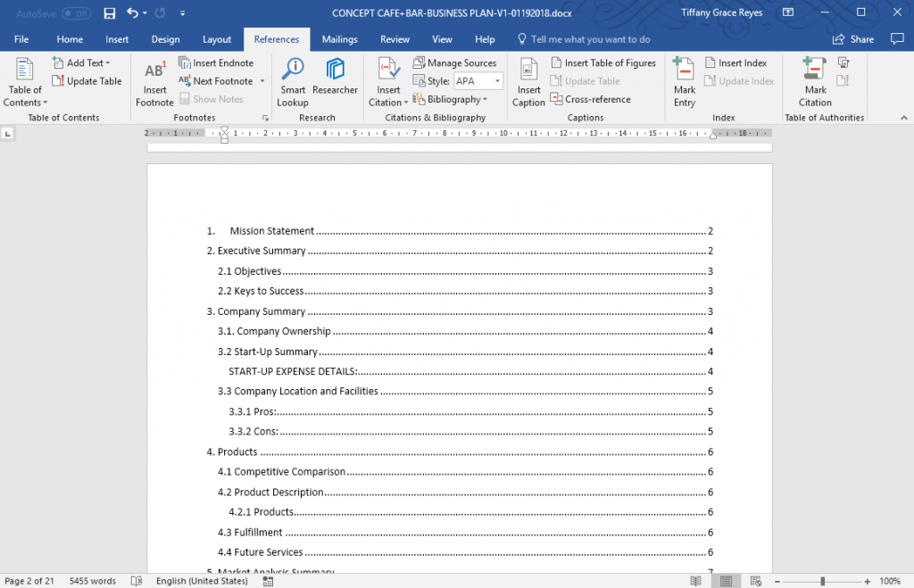This screenshot has width=914, height=588.
Task: Open Smart Lookup
Action: click(x=293, y=80)
